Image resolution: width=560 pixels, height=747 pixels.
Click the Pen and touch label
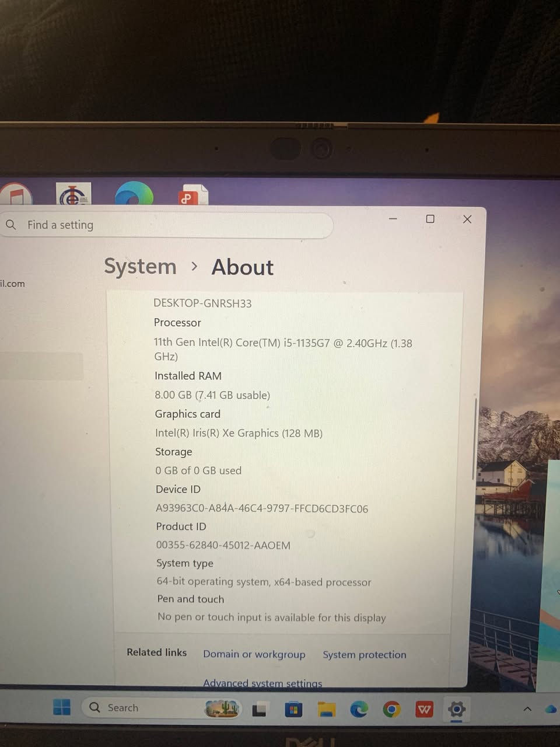(190, 599)
